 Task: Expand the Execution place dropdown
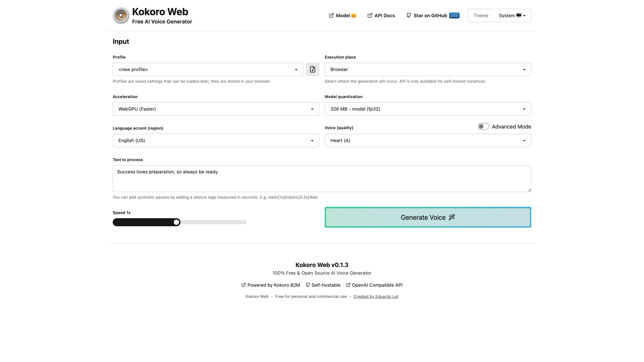(x=428, y=69)
